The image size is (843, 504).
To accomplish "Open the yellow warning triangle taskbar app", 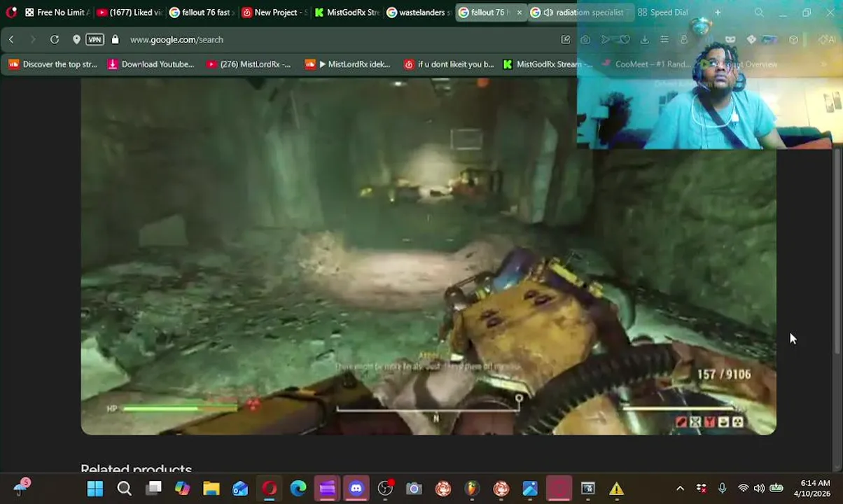I will (x=616, y=489).
